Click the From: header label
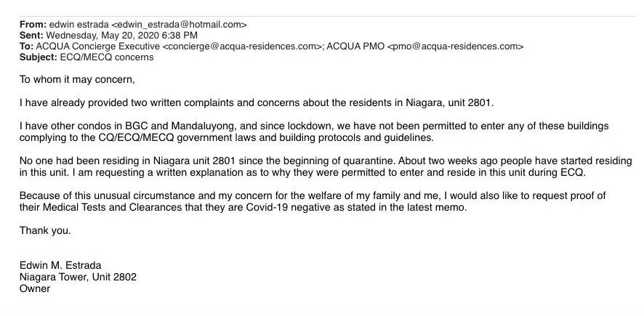The width and height of the screenshot is (644, 316). pyautogui.click(x=33, y=25)
